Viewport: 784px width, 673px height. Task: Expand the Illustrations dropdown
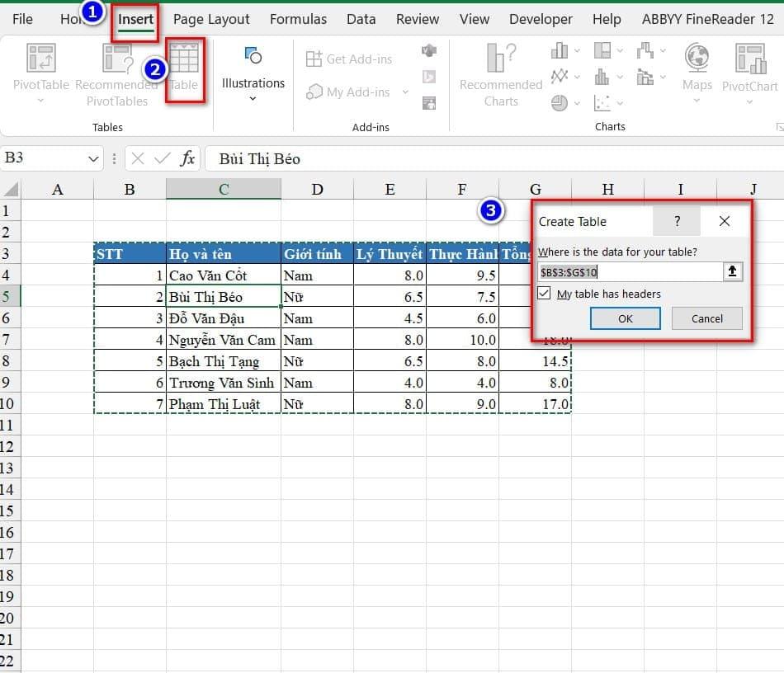point(253,99)
